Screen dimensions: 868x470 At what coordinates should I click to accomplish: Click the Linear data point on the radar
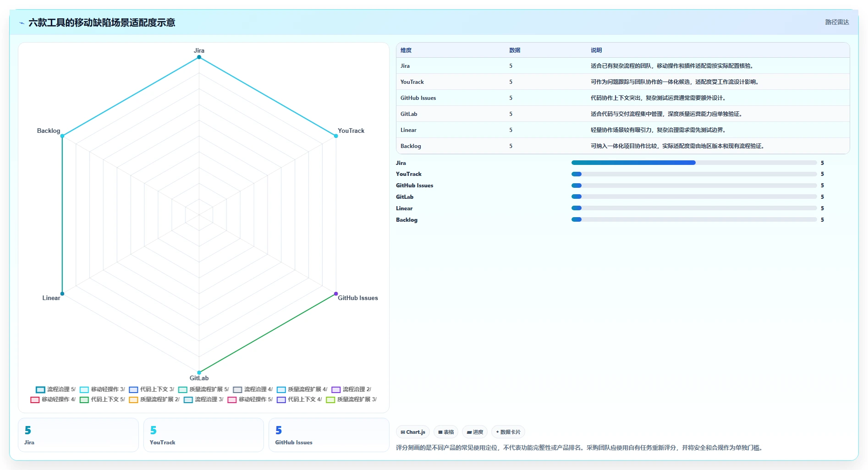point(62,294)
